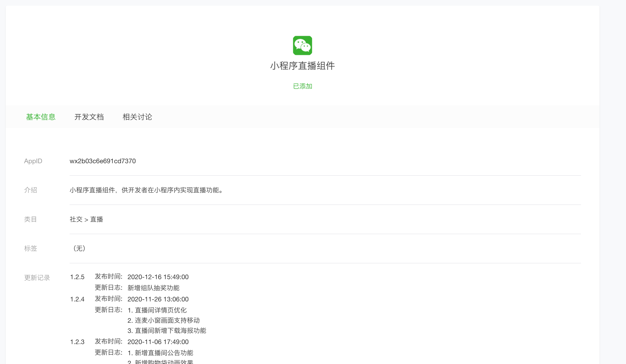The height and width of the screenshot is (364, 626).
Task: Click the AppID value wx2b03c6e691cd7370
Action: [x=103, y=161]
